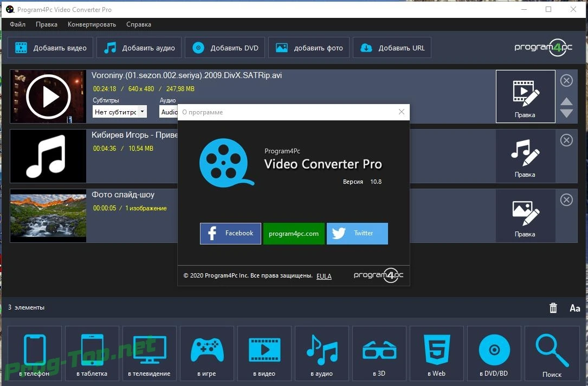
Task: Select the Voroniny file name text
Action: click(x=186, y=75)
